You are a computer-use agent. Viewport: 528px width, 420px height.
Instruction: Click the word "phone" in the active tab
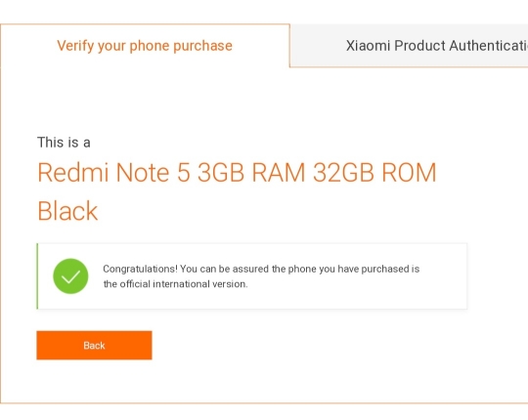click(x=150, y=46)
